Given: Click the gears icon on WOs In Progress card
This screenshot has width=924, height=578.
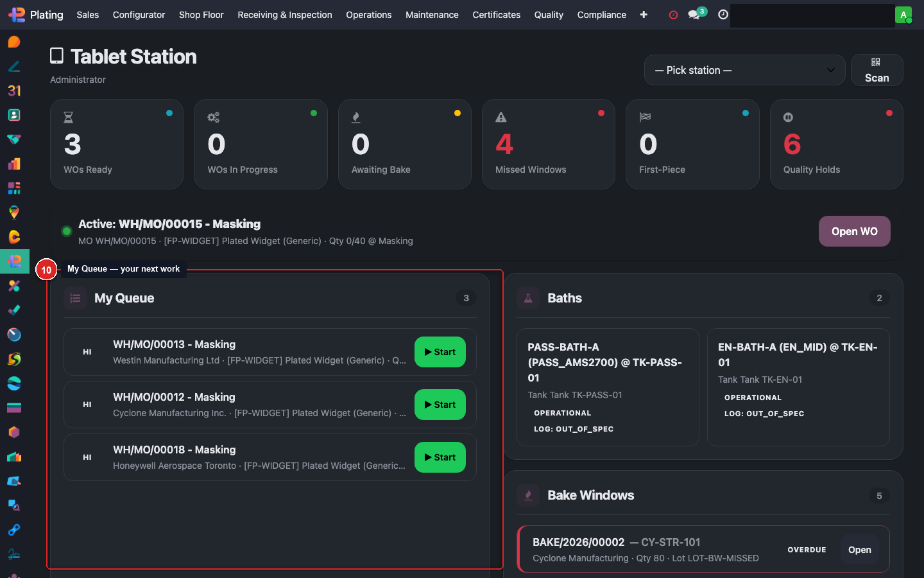Looking at the screenshot, I should click(x=213, y=117).
